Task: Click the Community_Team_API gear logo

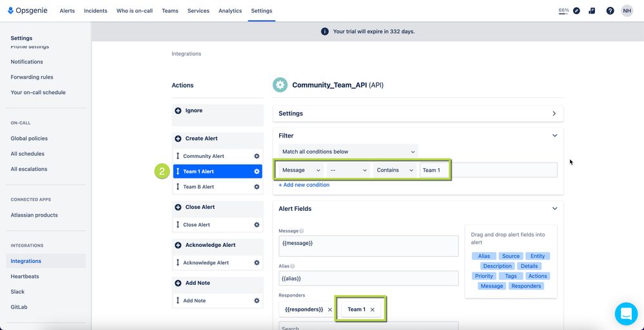Action: [x=280, y=85]
